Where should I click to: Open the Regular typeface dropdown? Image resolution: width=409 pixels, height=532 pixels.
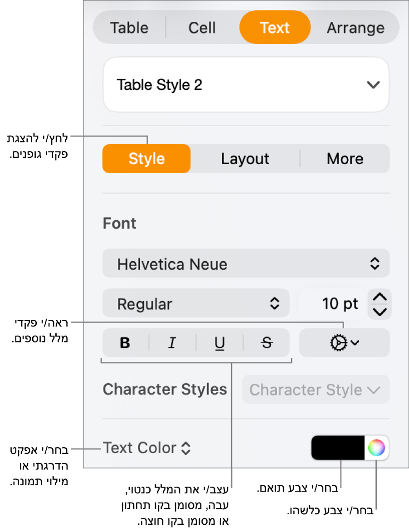tap(196, 303)
